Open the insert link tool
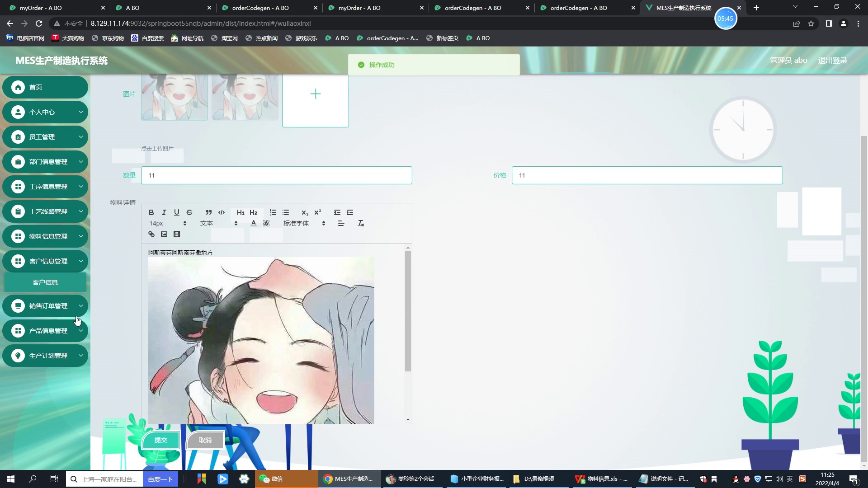Image resolution: width=868 pixels, height=488 pixels. 151,234
